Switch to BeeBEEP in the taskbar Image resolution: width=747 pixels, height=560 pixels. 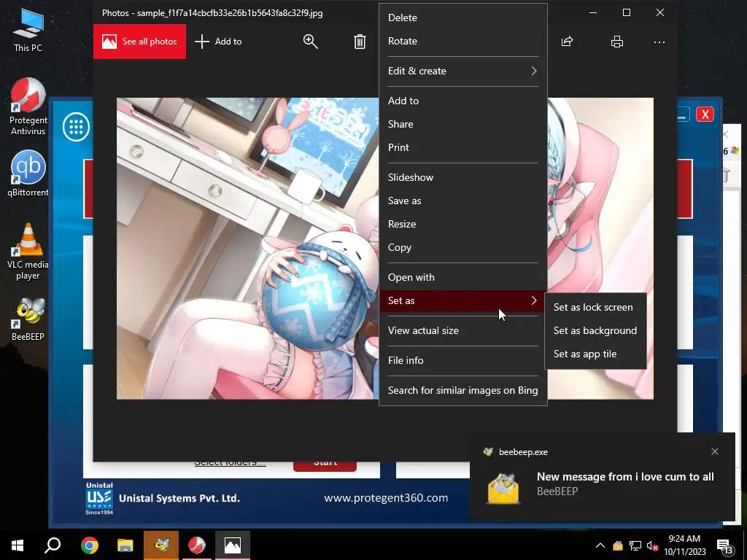(161, 545)
